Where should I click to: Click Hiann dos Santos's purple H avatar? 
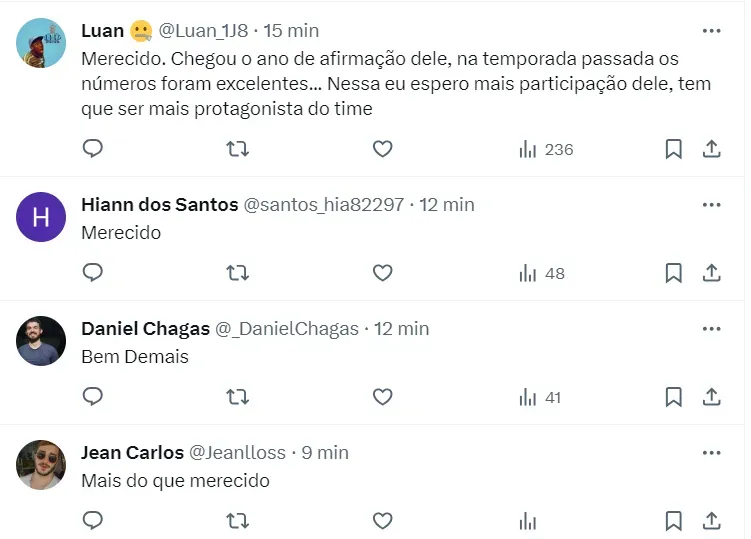[41, 217]
